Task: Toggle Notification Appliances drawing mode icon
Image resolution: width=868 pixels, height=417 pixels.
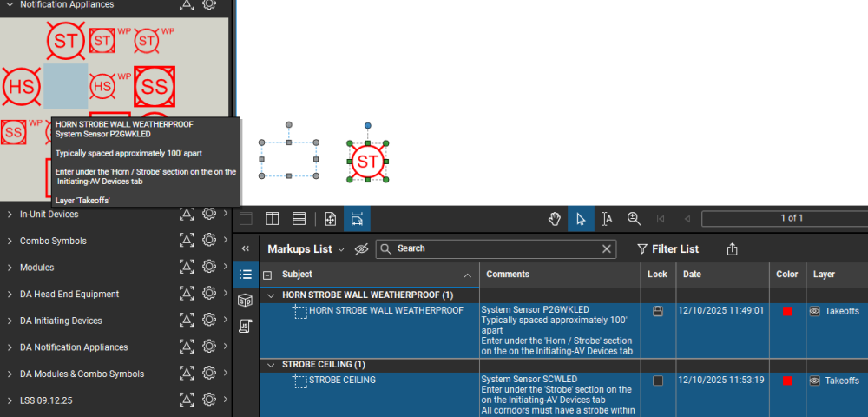Action: tap(187, 4)
